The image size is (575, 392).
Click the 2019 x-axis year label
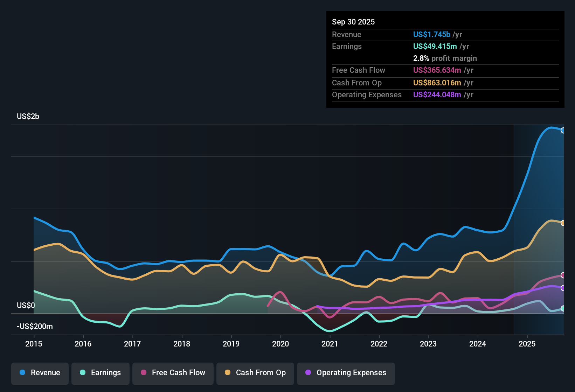click(x=231, y=344)
